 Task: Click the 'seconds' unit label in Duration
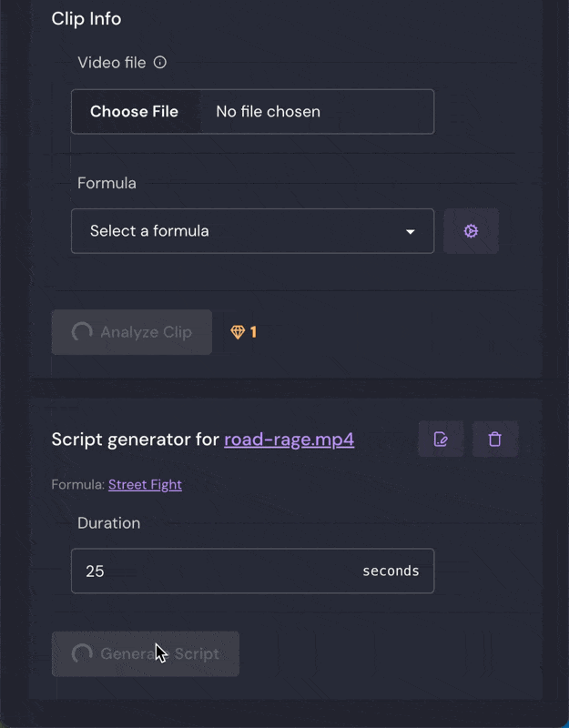[391, 571]
